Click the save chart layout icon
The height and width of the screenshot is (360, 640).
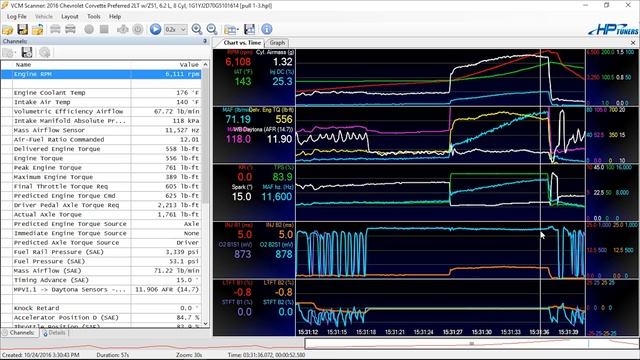coord(249,29)
